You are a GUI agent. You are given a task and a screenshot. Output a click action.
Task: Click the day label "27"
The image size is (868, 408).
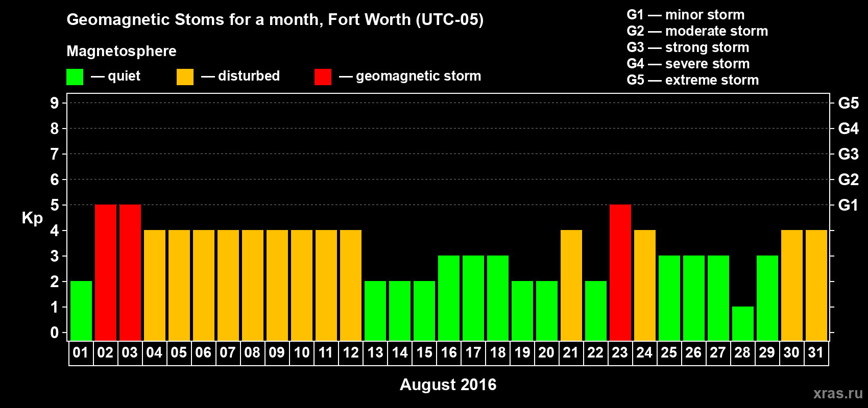pyautogui.click(x=718, y=352)
